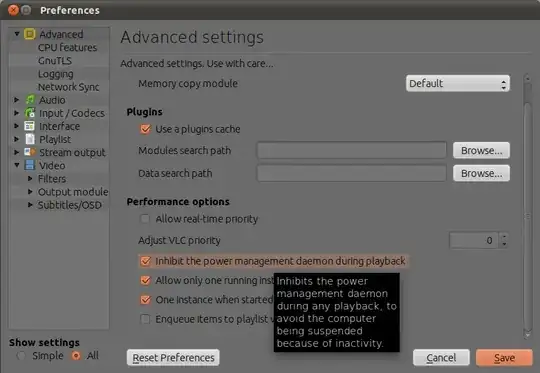Click the Modules search path field
Viewport: 540px width, 373px height.
pyautogui.click(x=352, y=151)
